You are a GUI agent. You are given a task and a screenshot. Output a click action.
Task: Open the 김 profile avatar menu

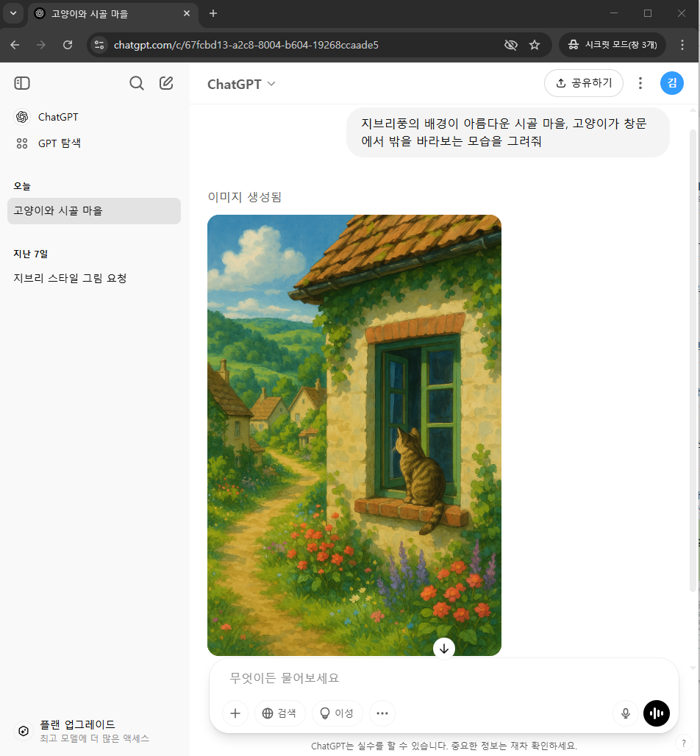point(671,83)
